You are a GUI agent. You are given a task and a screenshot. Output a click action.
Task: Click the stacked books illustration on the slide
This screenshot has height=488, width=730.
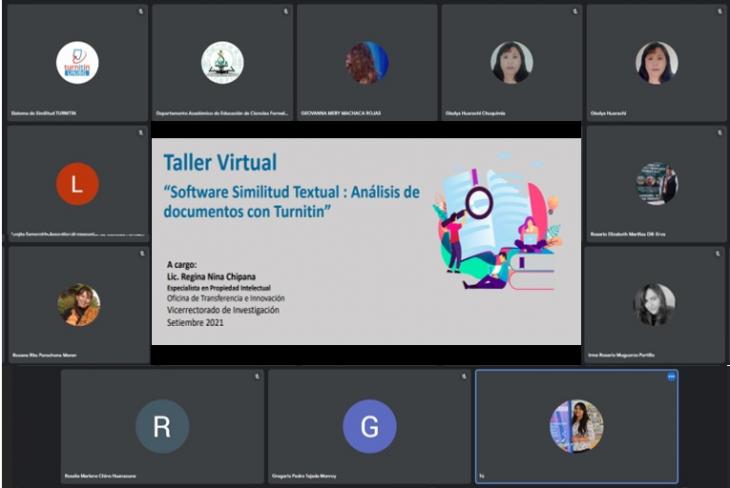coord(532,273)
